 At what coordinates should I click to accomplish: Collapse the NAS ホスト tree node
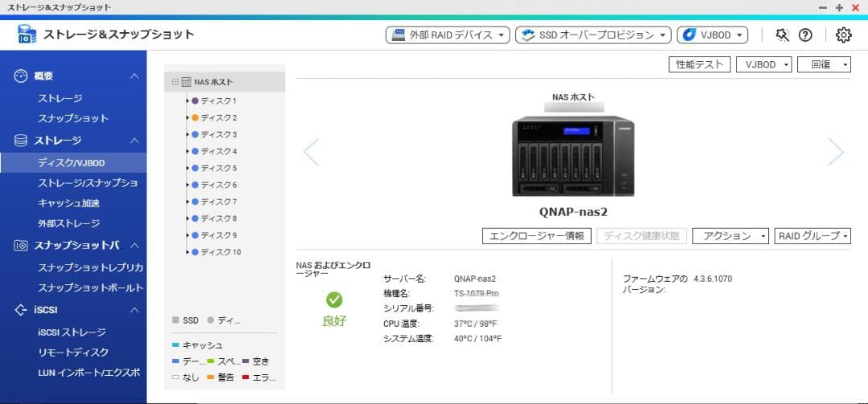point(175,82)
